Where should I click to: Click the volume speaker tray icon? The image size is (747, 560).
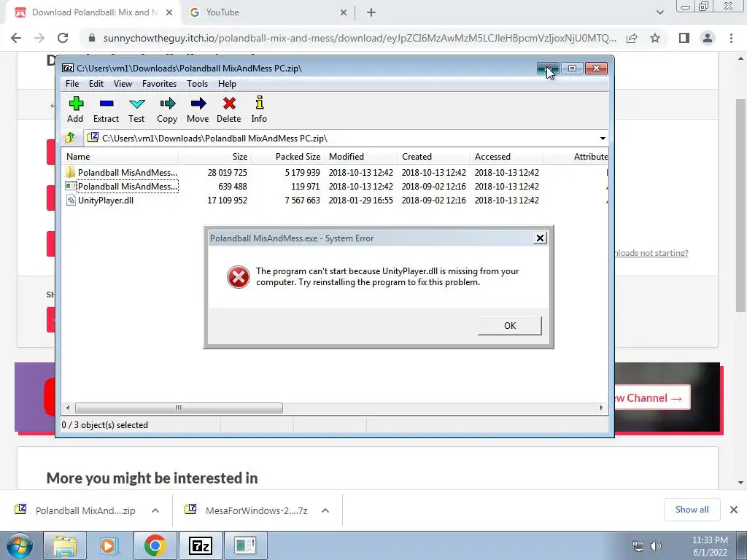pos(656,546)
